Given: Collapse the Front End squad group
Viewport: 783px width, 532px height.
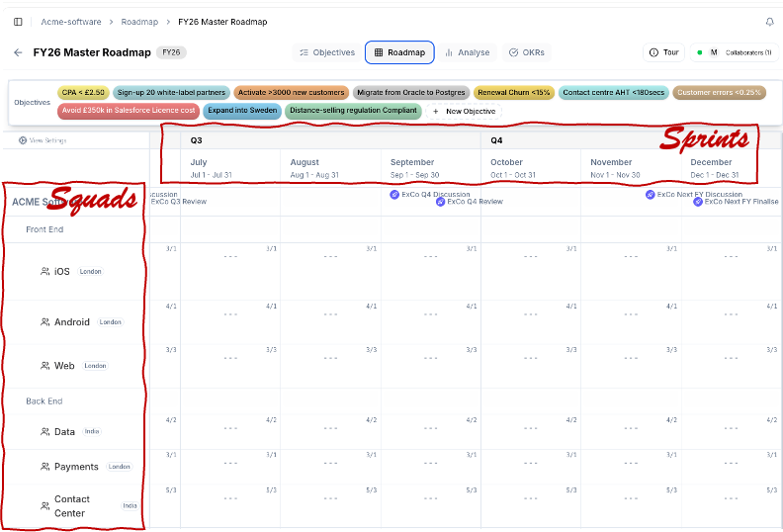Looking at the screenshot, I should pyautogui.click(x=44, y=229).
